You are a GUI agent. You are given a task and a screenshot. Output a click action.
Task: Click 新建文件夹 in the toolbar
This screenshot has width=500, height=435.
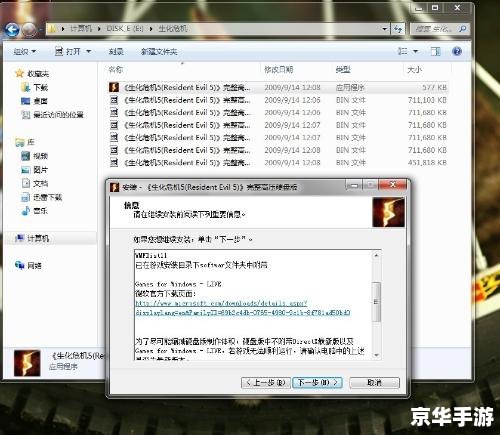(159, 51)
